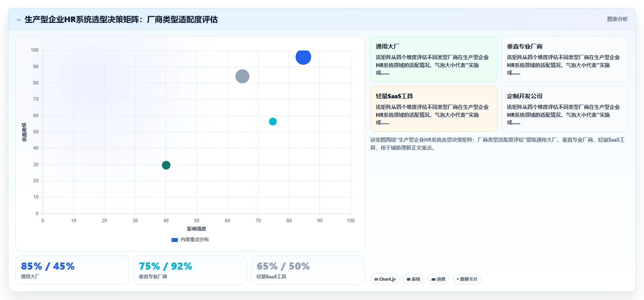Click the 轻量SaaS工具 label under 65% / 50%

click(x=271, y=277)
